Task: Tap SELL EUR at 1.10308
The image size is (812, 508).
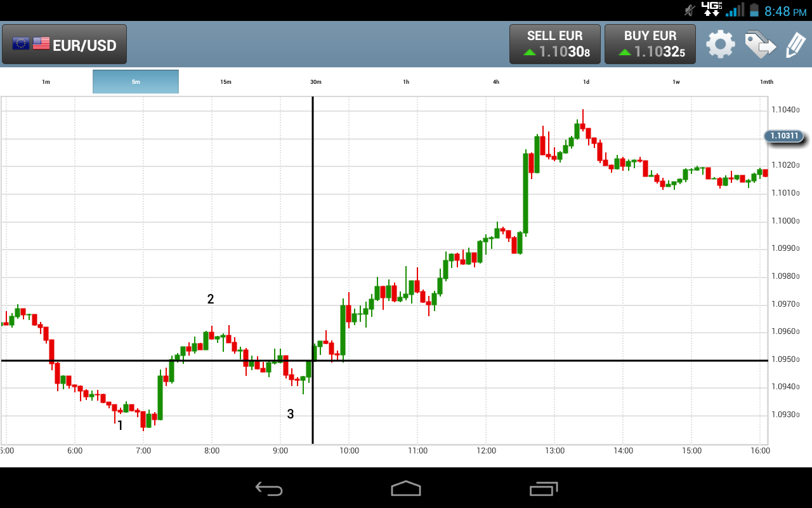Action: (555, 44)
